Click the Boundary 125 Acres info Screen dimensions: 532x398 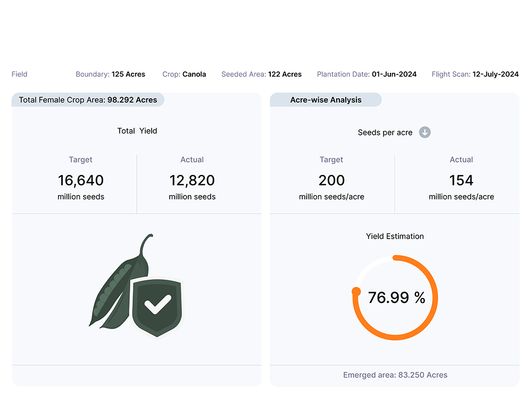(x=110, y=74)
